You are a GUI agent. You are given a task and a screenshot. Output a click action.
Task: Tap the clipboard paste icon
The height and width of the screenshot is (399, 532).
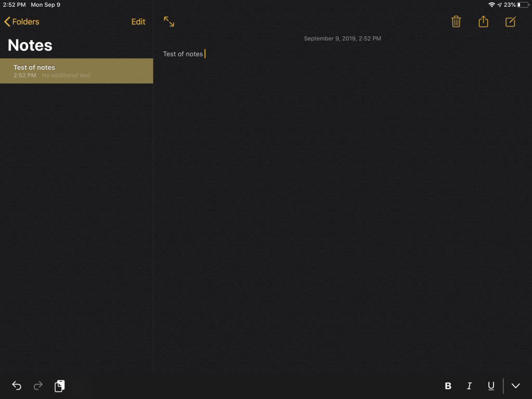click(60, 385)
